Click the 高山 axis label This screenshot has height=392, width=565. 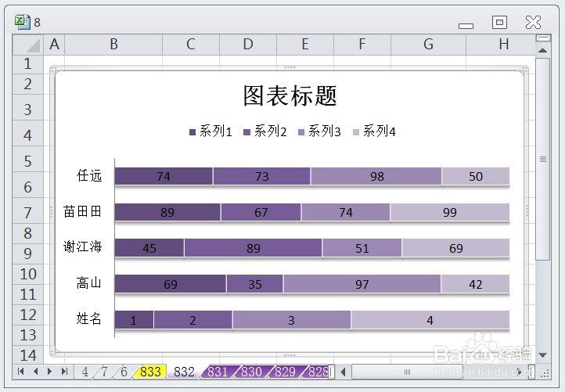click(89, 282)
